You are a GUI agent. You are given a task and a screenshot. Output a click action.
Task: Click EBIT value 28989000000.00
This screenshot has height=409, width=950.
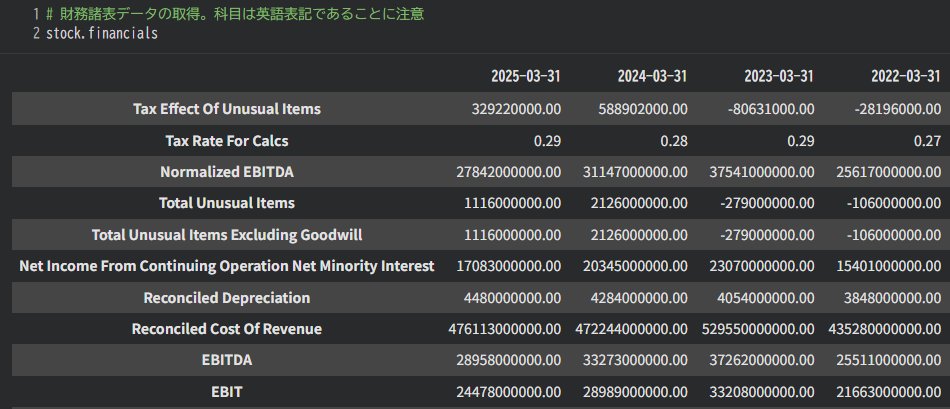coord(636,392)
